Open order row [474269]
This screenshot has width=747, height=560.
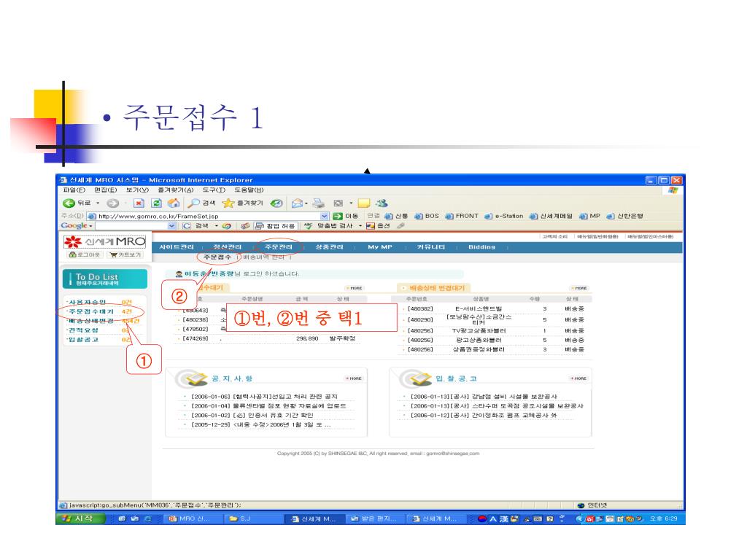point(268,338)
